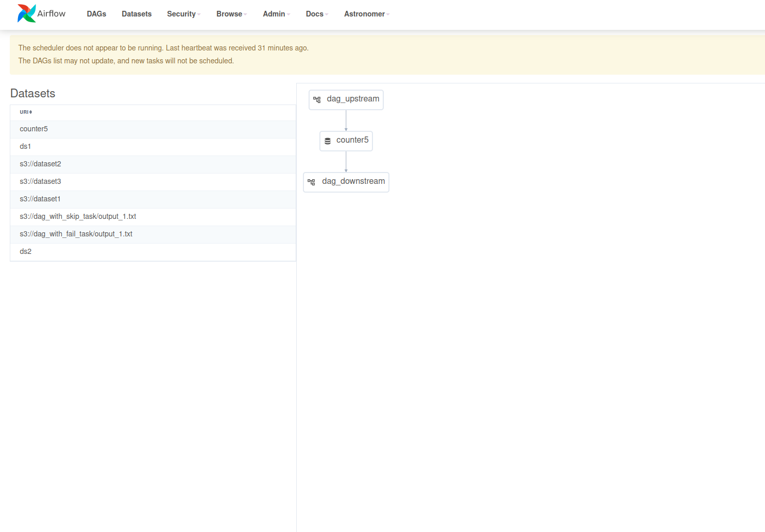Expand the Astronomer dropdown menu
Viewport: 765px width, 532px height.
pyautogui.click(x=367, y=14)
